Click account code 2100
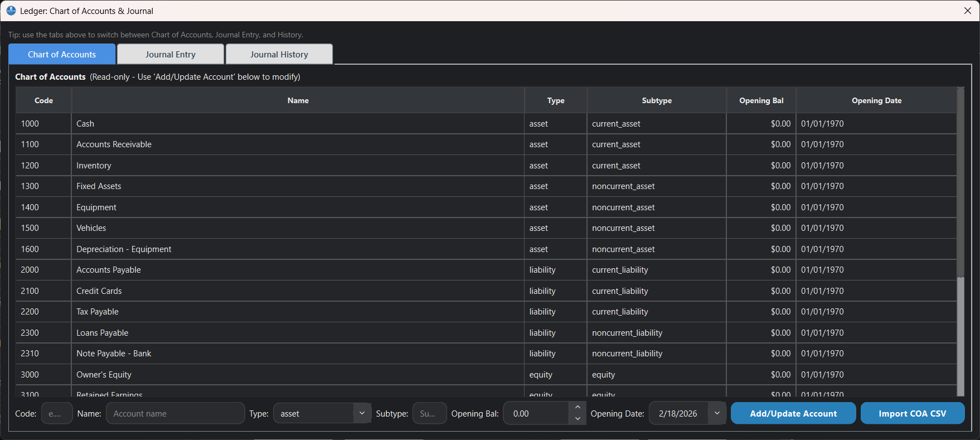Image resolution: width=980 pixels, height=440 pixels. [43, 291]
